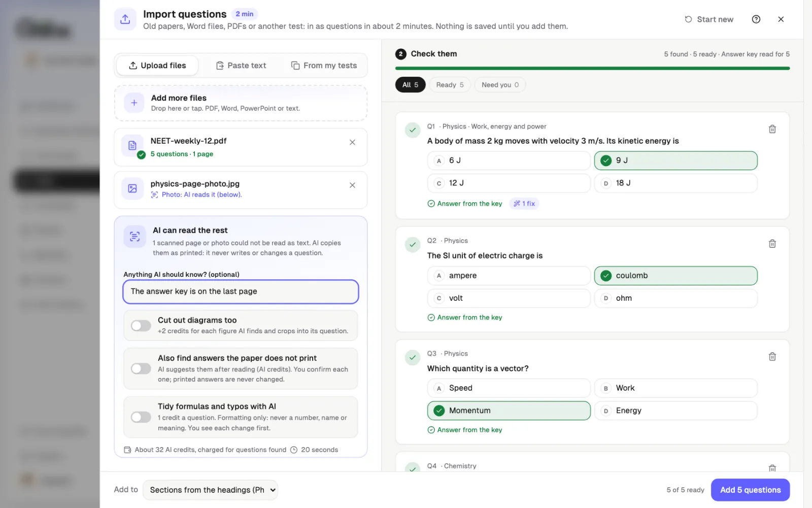The image size is (812, 508).
Task: Close the Import questions dialog
Action: [x=781, y=19]
